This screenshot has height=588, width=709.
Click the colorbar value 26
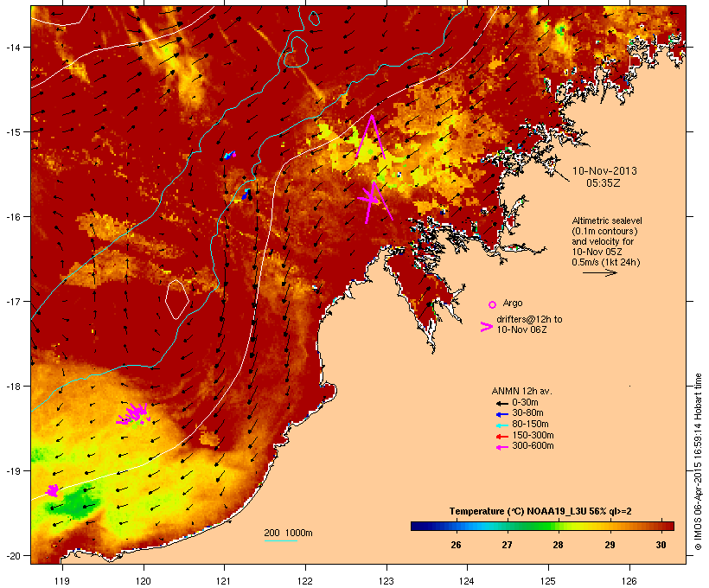click(456, 545)
